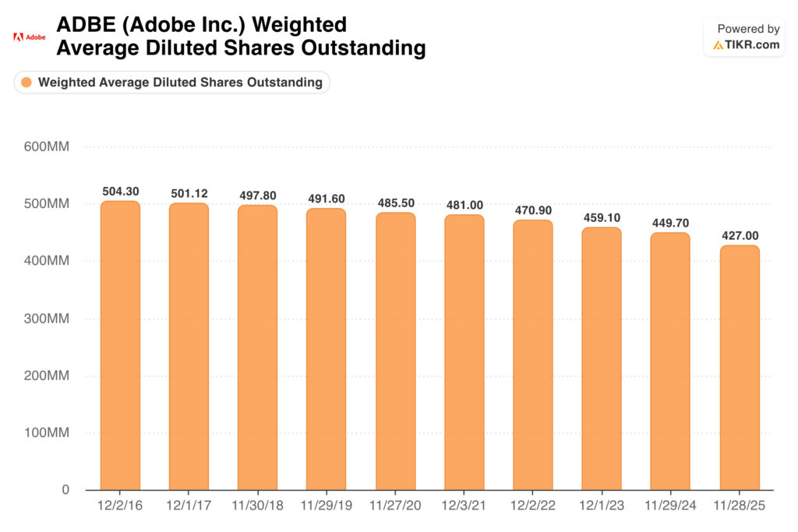798x532 pixels.
Task: Click the 427.00 data label
Action: [x=740, y=235]
